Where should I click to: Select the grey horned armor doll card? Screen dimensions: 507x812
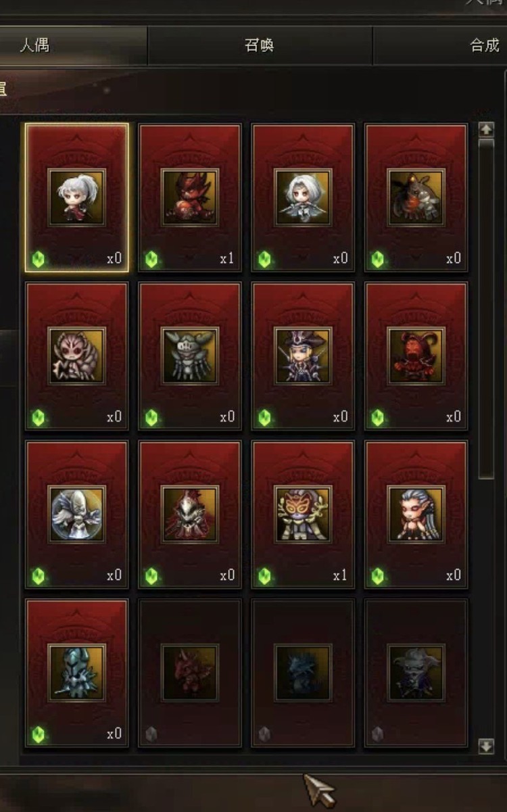coord(190,356)
